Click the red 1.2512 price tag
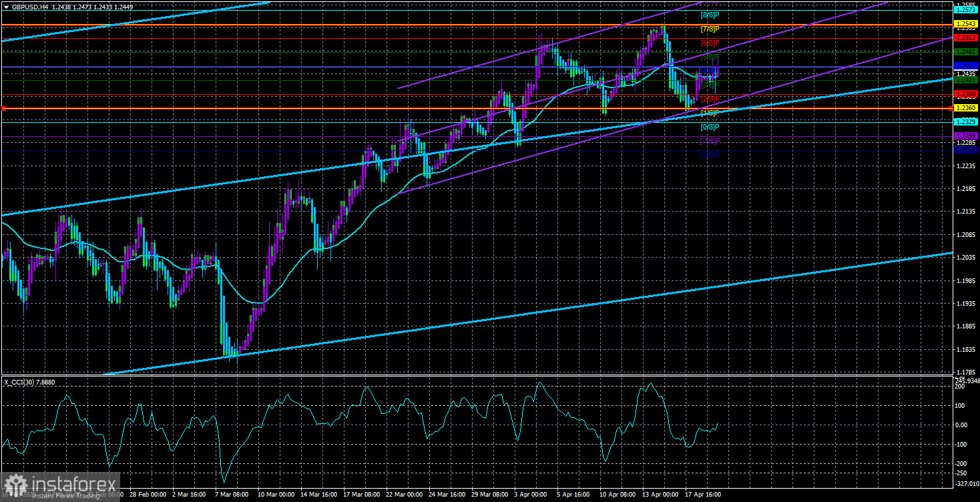The width and height of the screenshot is (980, 502). [966, 38]
